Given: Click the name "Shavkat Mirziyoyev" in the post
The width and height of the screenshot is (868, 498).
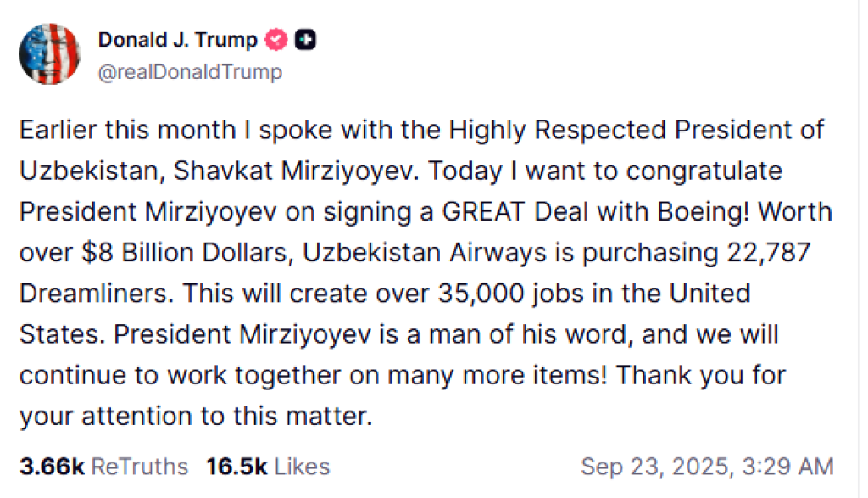Looking at the screenshot, I should click(x=300, y=171).
